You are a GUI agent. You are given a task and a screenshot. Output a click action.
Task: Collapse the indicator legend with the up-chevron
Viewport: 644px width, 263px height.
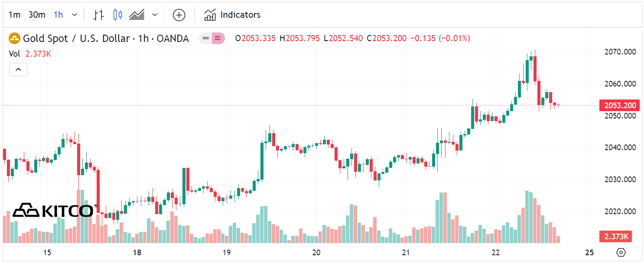pyautogui.click(x=18, y=69)
